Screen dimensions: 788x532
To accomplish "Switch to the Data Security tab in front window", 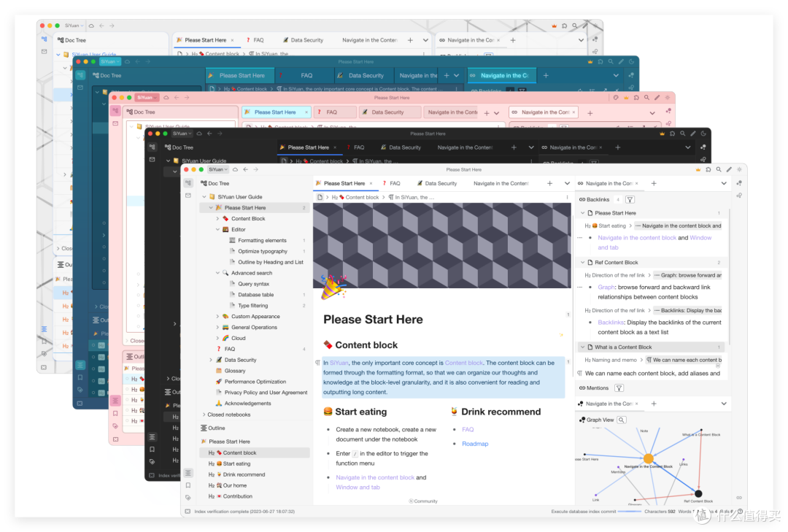I will (437, 183).
